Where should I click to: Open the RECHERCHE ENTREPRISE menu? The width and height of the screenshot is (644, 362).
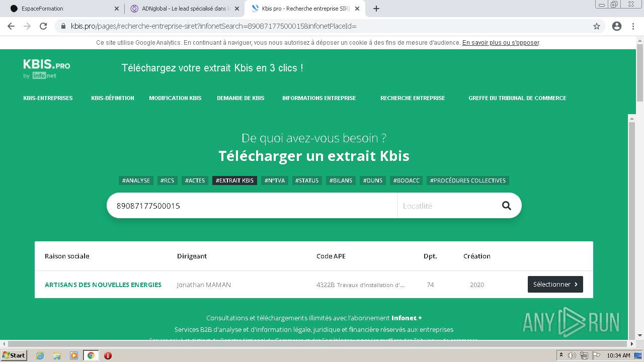pyautogui.click(x=413, y=98)
